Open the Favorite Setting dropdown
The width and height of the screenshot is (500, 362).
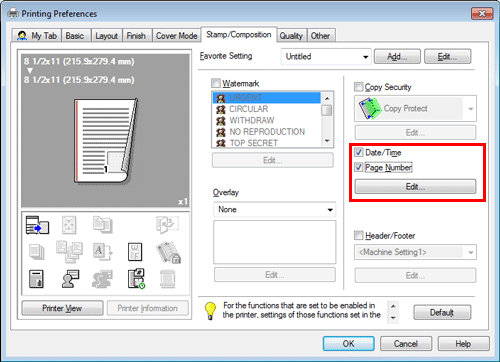point(326,57)
